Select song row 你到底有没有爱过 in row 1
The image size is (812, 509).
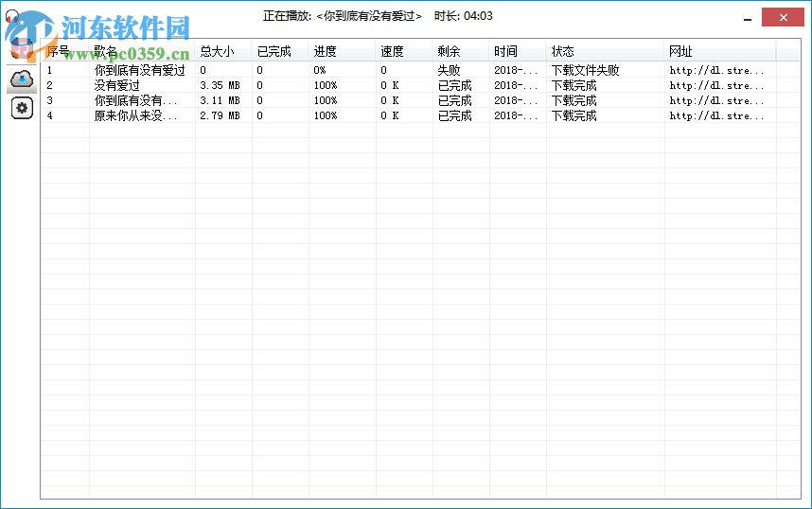pyautogui.click(x=139, y=70)
